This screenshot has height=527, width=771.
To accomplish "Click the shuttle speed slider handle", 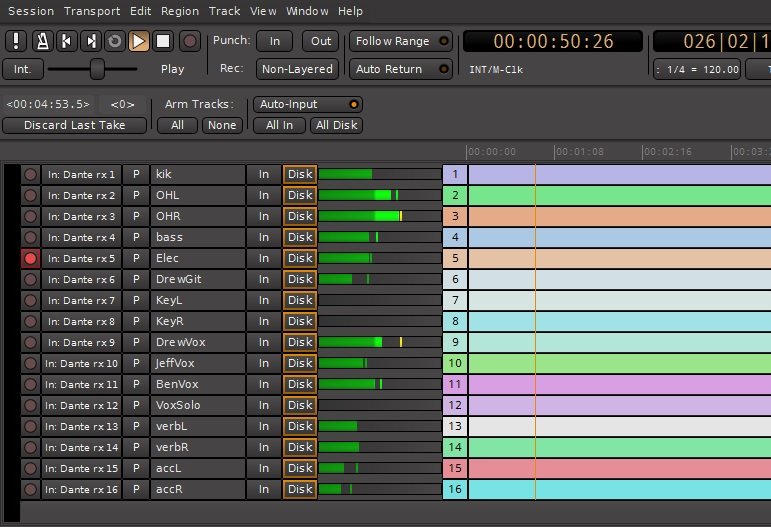I will pyautogui.click(x=97, y=69).
